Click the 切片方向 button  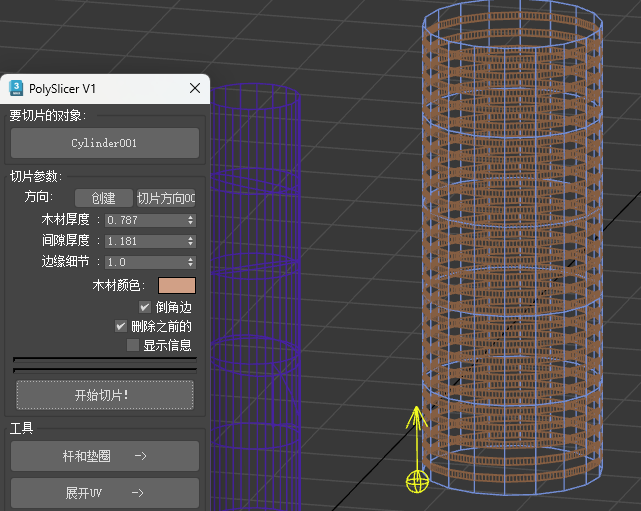point(166,198)
